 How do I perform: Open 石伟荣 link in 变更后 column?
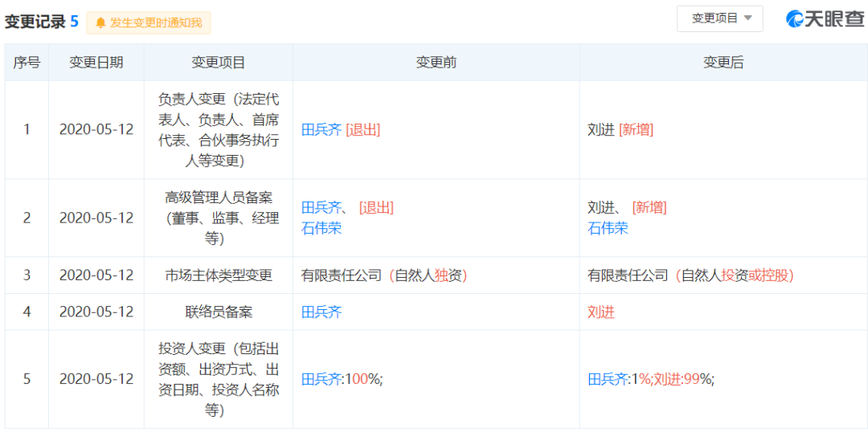608,228
